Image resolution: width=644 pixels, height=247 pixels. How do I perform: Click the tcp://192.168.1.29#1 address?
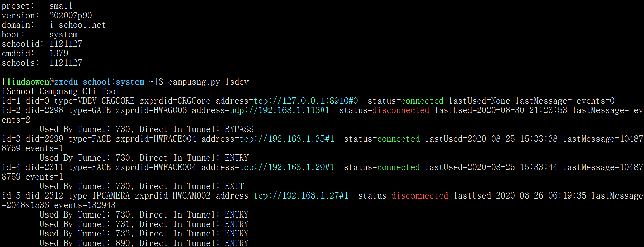coord(287,167)
